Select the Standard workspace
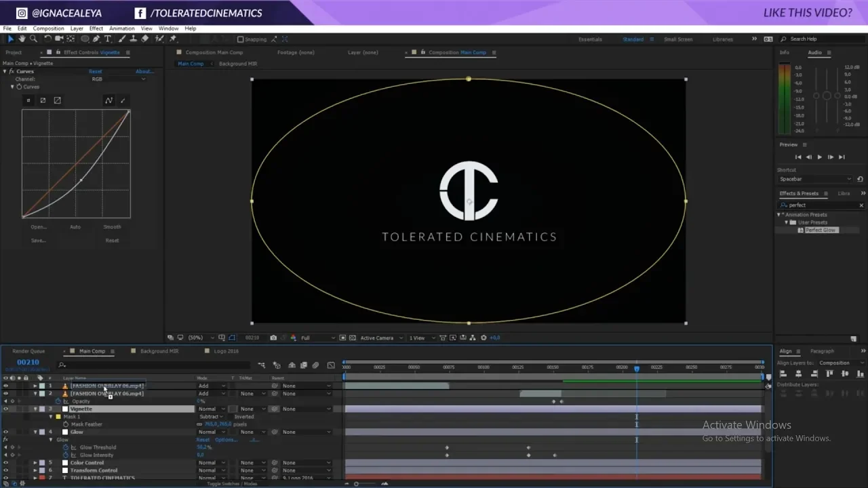The image size is (868, 488). [633, 39]
